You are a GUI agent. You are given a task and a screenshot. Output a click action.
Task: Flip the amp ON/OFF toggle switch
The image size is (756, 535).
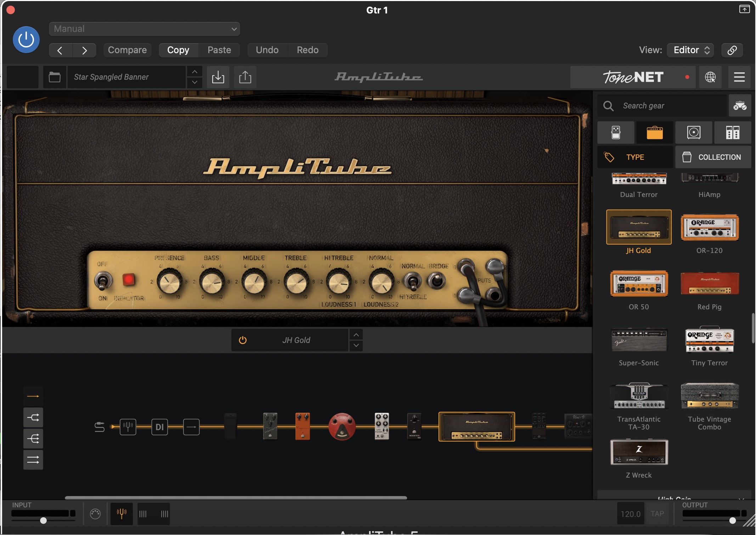103,281
